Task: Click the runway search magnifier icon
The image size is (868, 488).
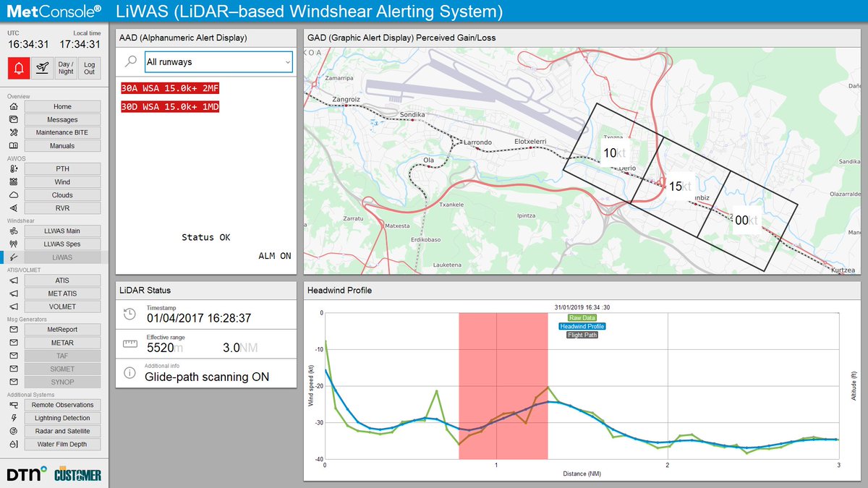Action: 129,62
